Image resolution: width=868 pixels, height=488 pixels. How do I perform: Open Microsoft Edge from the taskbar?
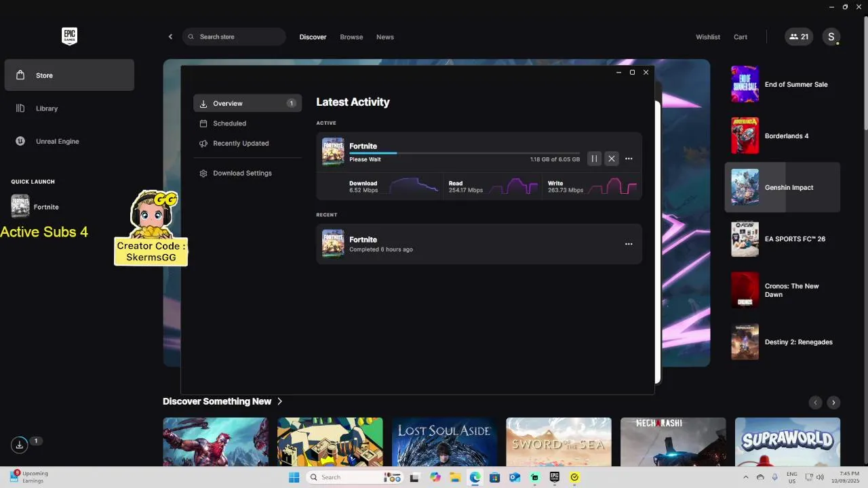click(x=475, y=477)
